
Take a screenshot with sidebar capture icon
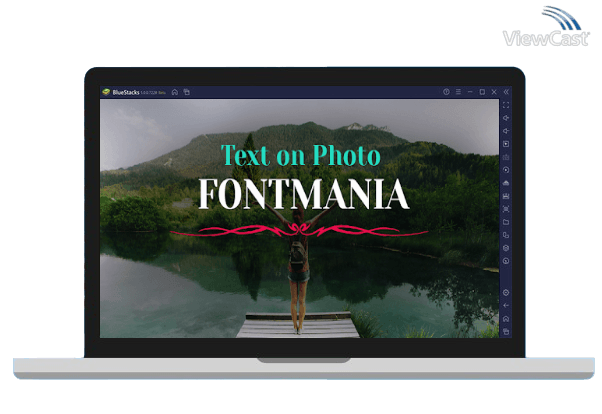pos(506,209)
